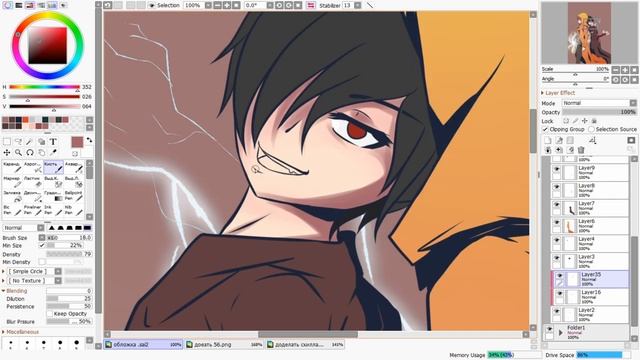Hide Layer8 with its eye icon
Viewport: 640px width, 360px height.
click(x=557, y=187)
